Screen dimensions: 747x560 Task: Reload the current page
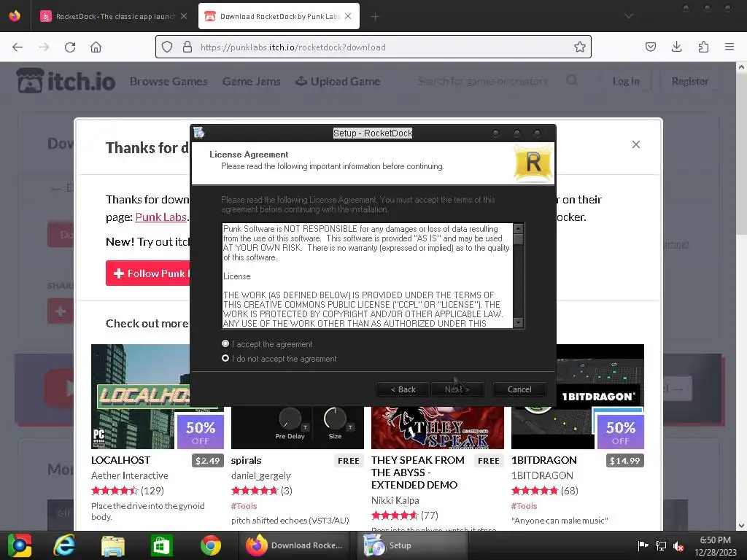point(70,47)
